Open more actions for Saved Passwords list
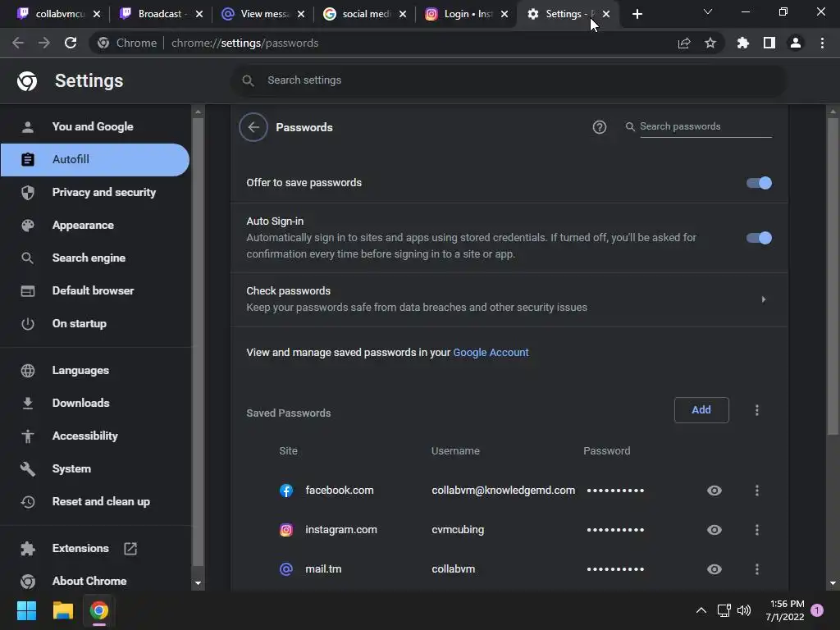Image resolution: width=840 pixels, height=630 pixels. point(757,410)
